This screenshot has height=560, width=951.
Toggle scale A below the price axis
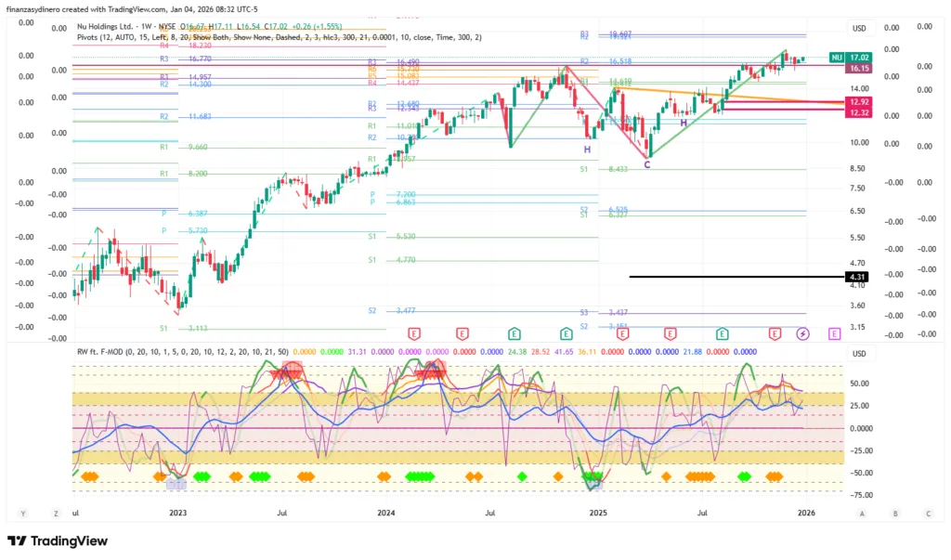[x=862, y=513]
